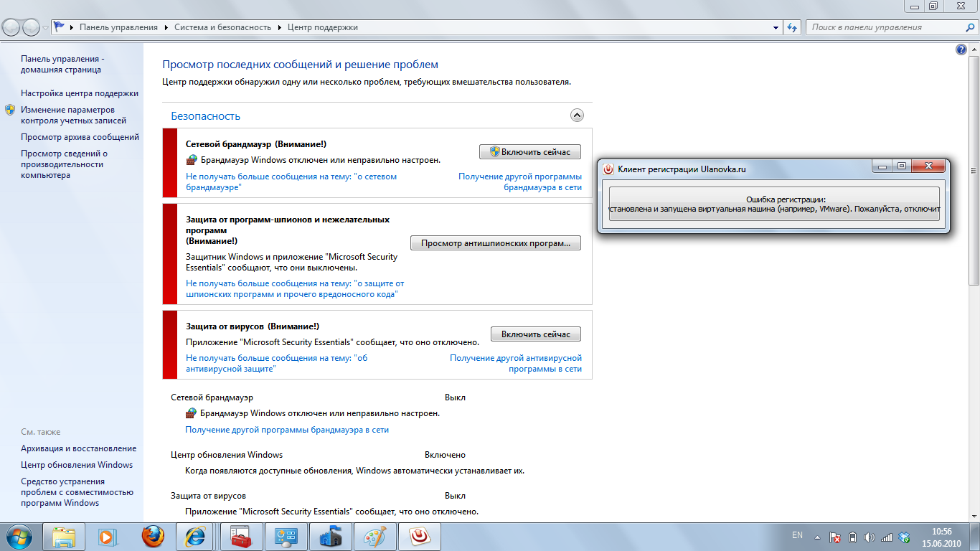Show hidden tray icons arrow
The width and height of the screenshot is (980, 551).
click(x=816, y=537)
